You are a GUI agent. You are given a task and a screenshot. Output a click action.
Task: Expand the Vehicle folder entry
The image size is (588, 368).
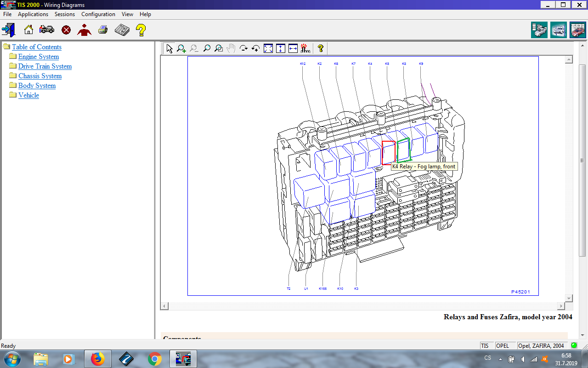(28, 95)
